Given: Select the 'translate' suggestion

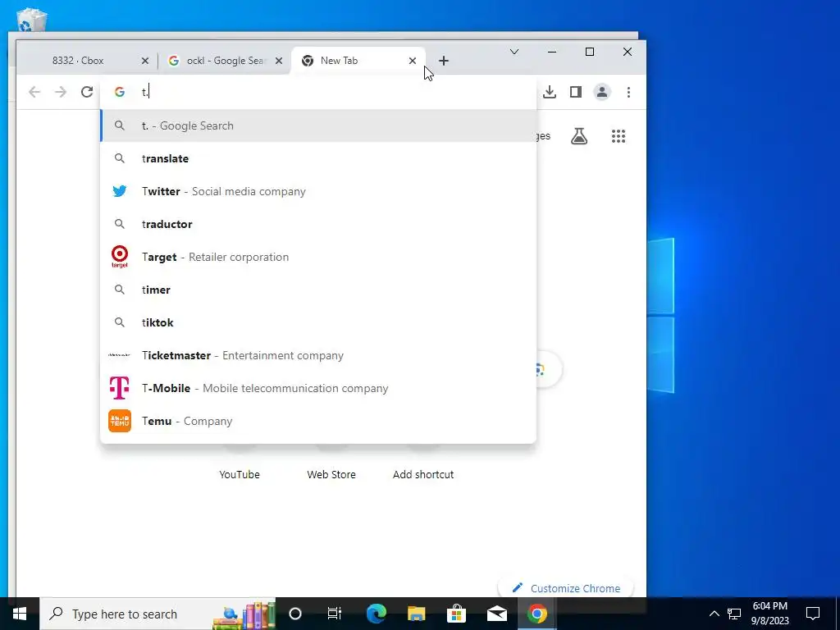Looking at the screenshot, I should point(318,158).
